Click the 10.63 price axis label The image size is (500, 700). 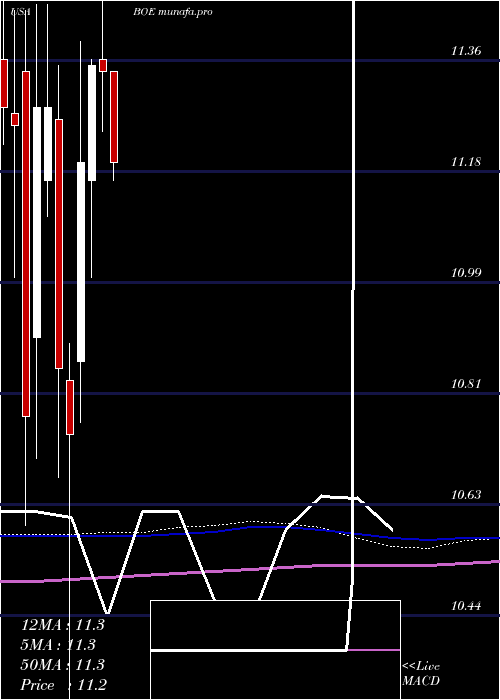tap(466, 494)
